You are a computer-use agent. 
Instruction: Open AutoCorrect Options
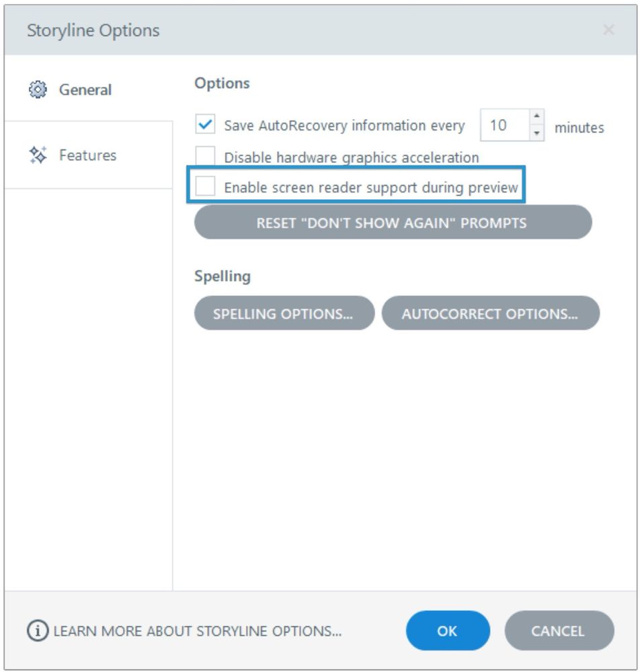[x=490, y=313]
